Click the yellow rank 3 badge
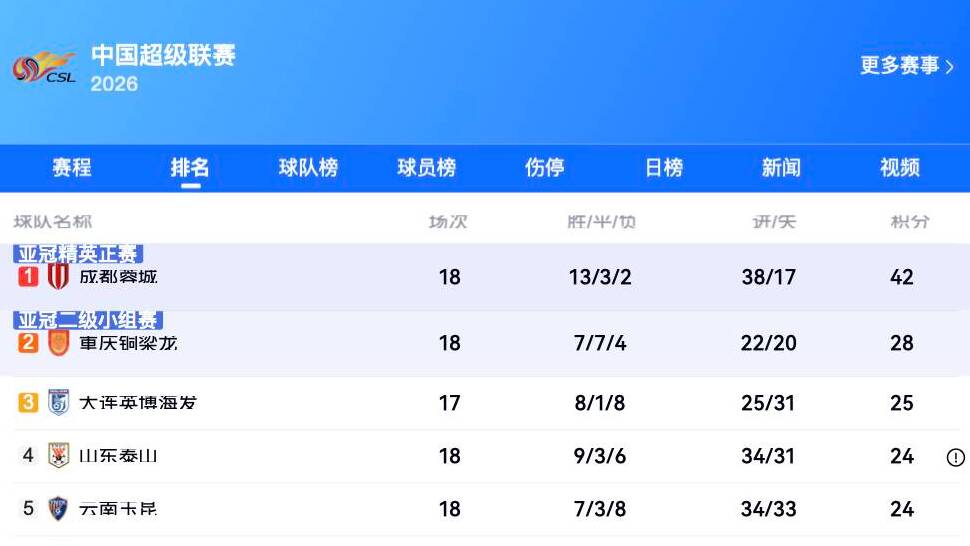Screen dimensions: 970x546 28,403
